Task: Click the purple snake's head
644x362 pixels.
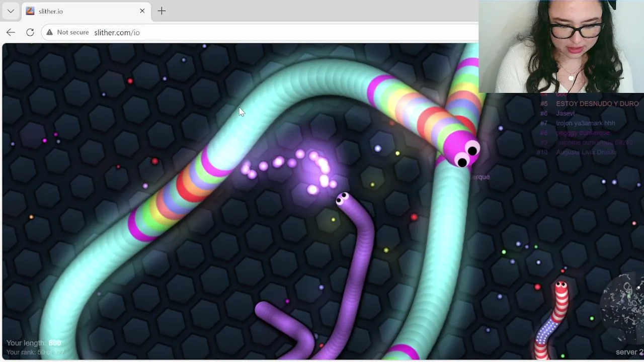Action: tap(343, 199)
